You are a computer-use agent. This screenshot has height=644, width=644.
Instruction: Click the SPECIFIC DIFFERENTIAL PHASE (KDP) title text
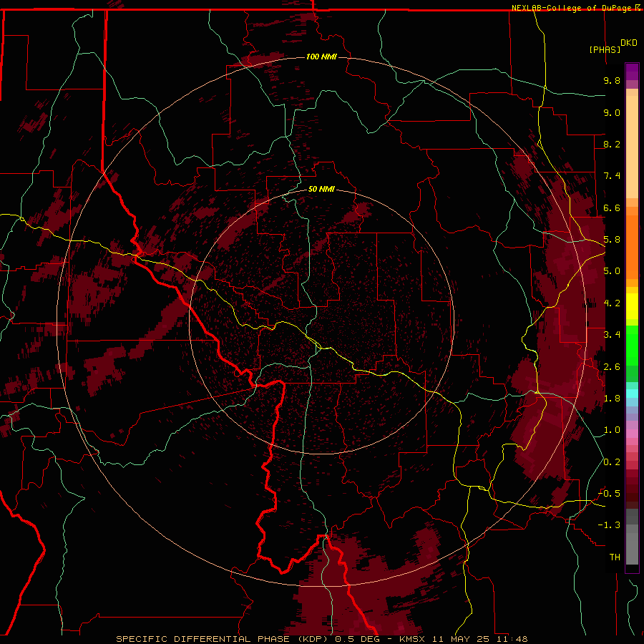tap(223, 639)
